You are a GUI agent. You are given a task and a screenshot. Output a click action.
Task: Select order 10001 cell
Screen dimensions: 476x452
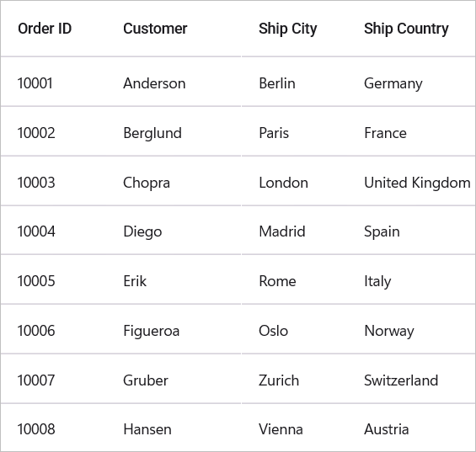click(35, 83)
